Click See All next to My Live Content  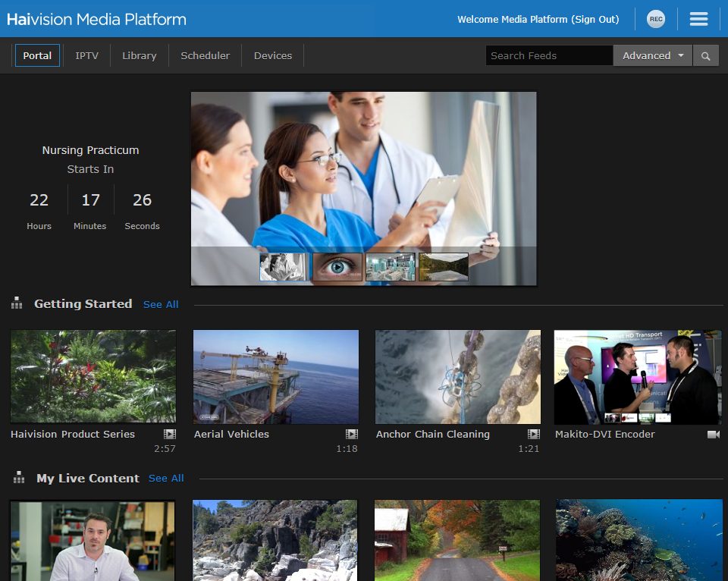[x=166, y=478]
